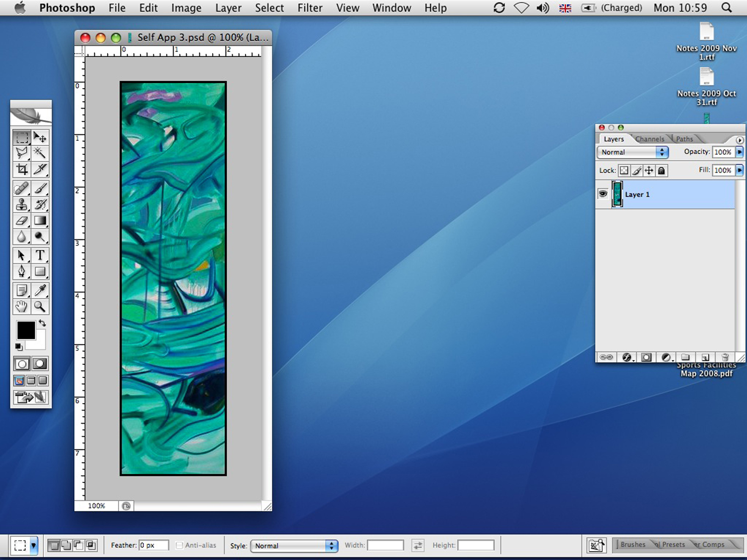
Task: Select the Horizontal Type tool
Action: pyautogui.click(x=40, y=255)
